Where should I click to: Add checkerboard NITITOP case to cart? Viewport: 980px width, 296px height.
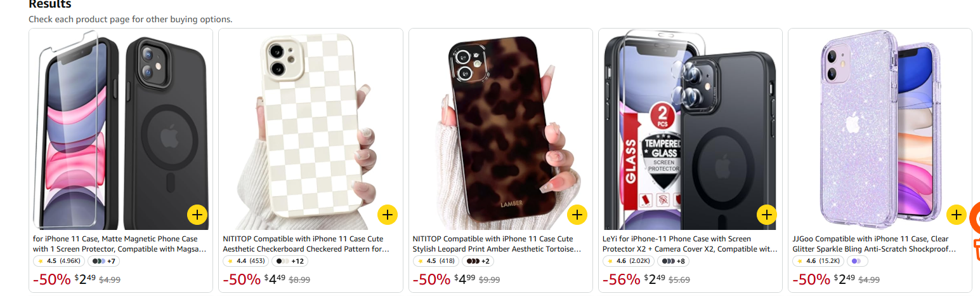[388, 215]
